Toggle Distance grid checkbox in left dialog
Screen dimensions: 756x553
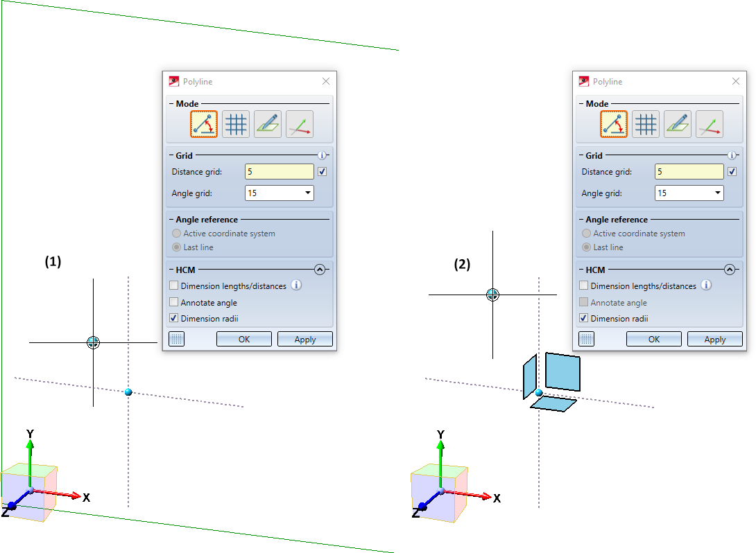(322, 171)
